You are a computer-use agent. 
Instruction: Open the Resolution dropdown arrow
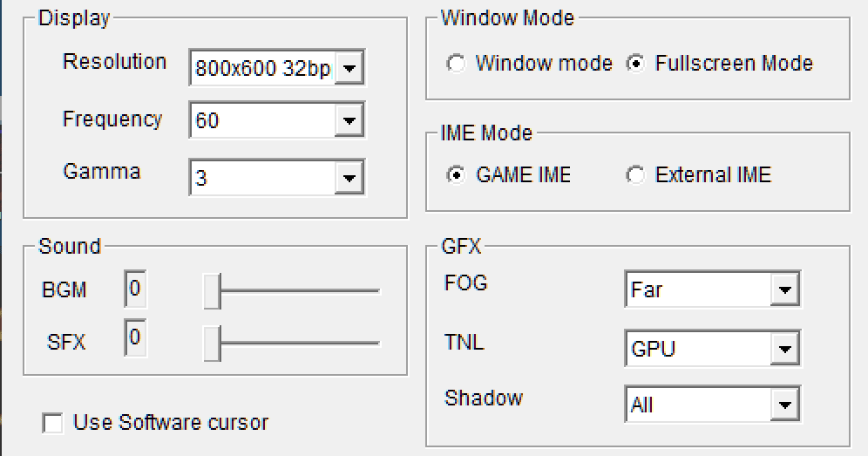point(349,68)
